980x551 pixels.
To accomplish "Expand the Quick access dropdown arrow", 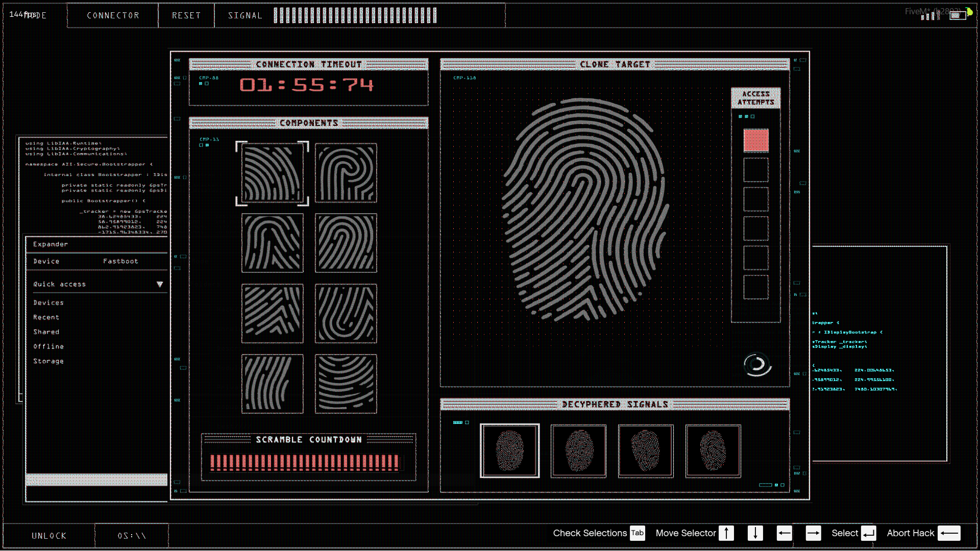I will tap(160, 284).
